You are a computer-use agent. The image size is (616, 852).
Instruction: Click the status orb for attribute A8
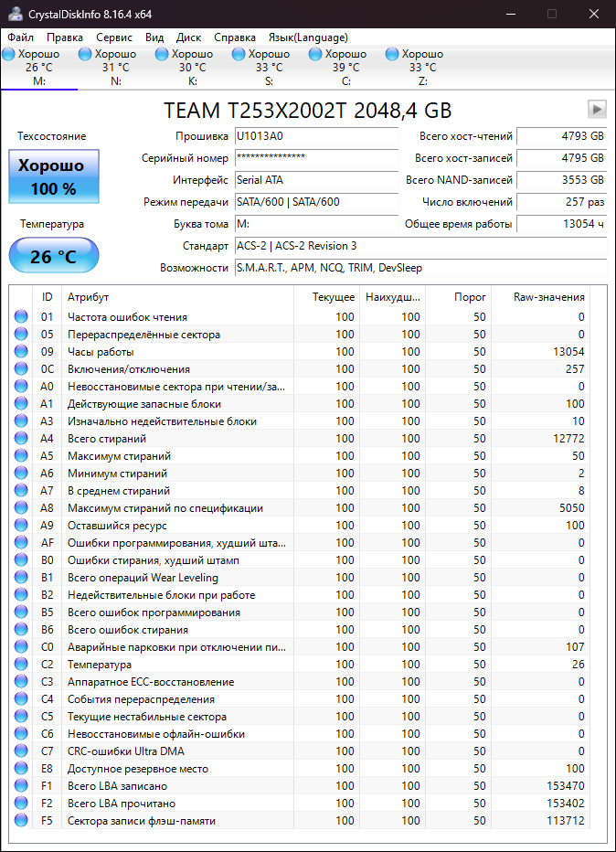click(21, 507)
